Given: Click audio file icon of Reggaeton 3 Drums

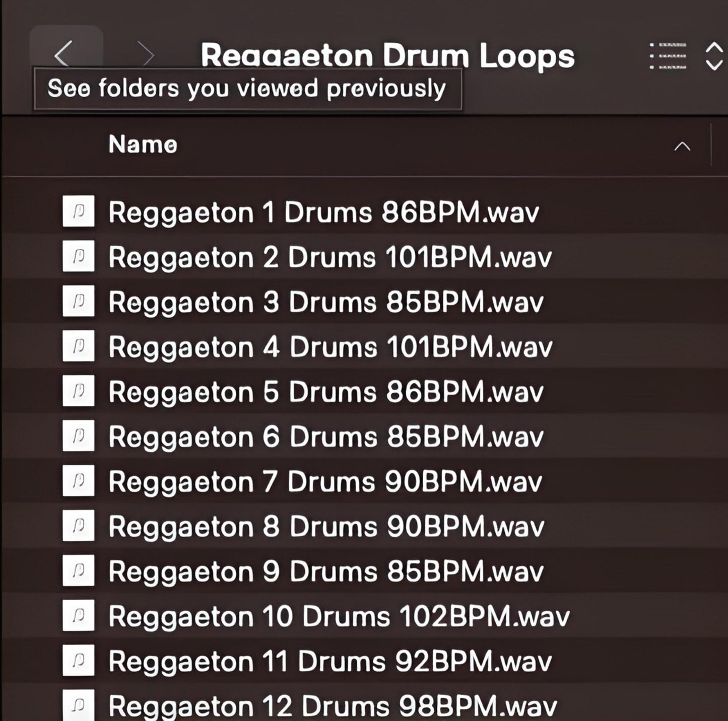Looking at the screenshot, I should coord(78,301).
